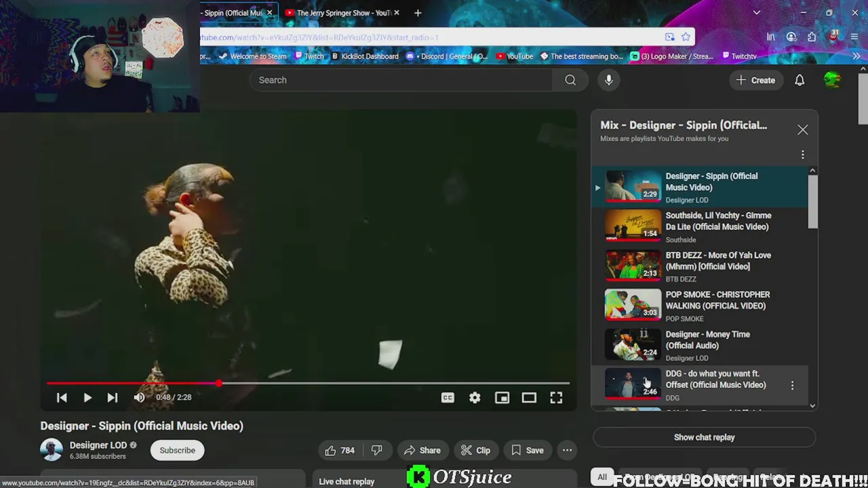
Task: Close the Mix playlist panel
Action: point(803,129)
